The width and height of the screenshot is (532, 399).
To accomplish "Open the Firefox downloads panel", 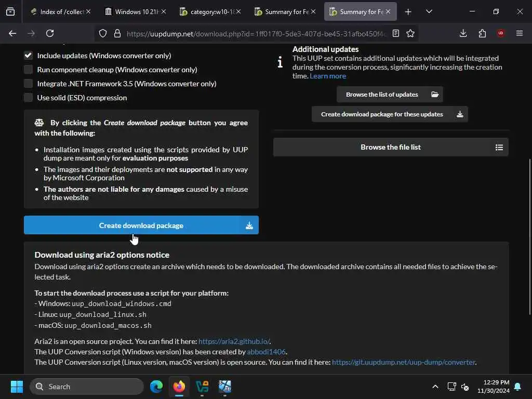I will [463, 33].
